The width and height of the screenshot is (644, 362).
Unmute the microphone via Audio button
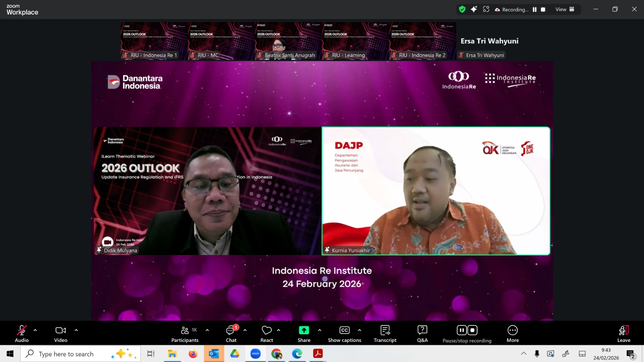point(22,334)
